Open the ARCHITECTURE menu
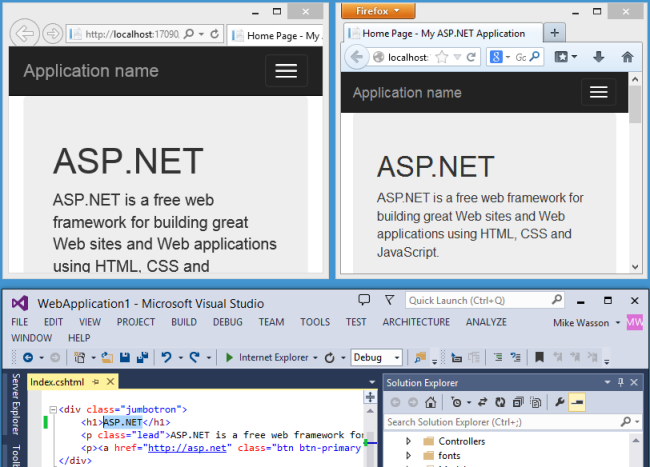Image resolution: width=650 pixels, height=467 pixels. (416, 322)
